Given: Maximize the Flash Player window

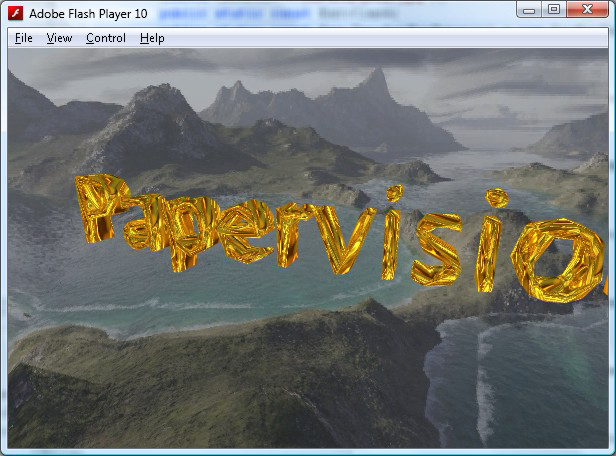Looking at the screenshot, I should [x=554, y=10].
